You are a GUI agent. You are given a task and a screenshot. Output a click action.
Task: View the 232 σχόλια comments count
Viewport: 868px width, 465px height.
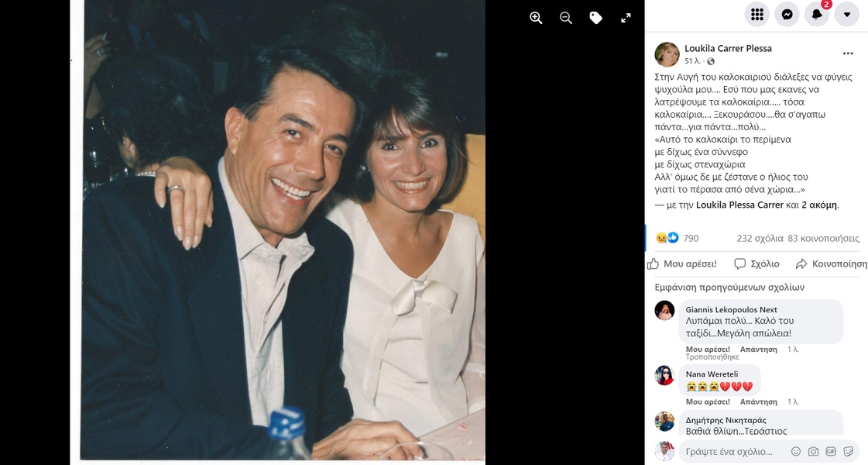pyautogui.click(x=758, y=239)
